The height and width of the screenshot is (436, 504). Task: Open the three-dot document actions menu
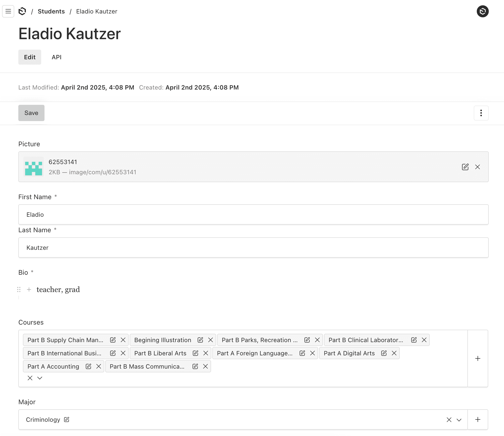point(481,113)
